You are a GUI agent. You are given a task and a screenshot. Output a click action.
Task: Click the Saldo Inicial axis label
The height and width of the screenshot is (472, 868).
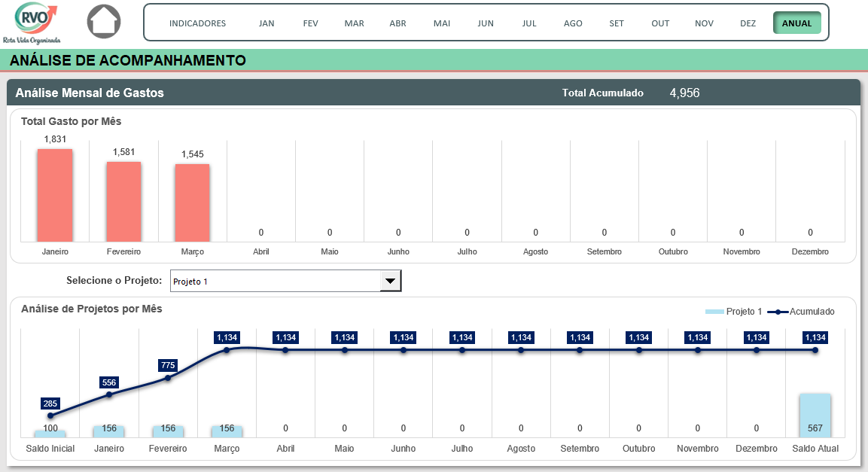(x=50, y=448)
